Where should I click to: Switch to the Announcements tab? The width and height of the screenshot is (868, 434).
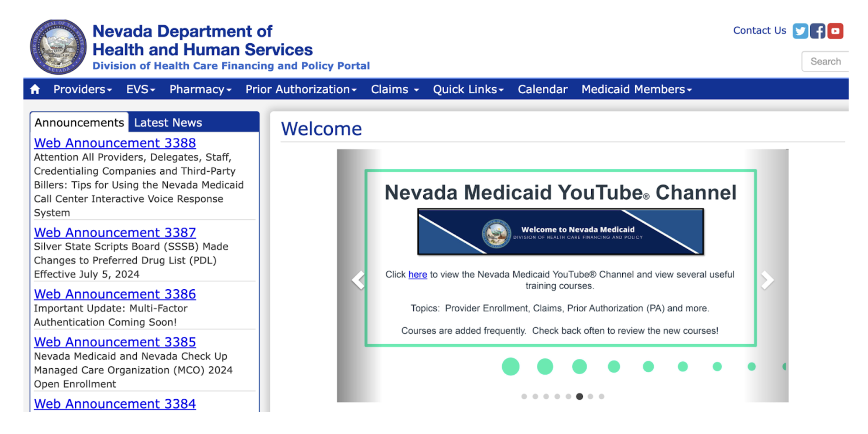click(79, 123)
